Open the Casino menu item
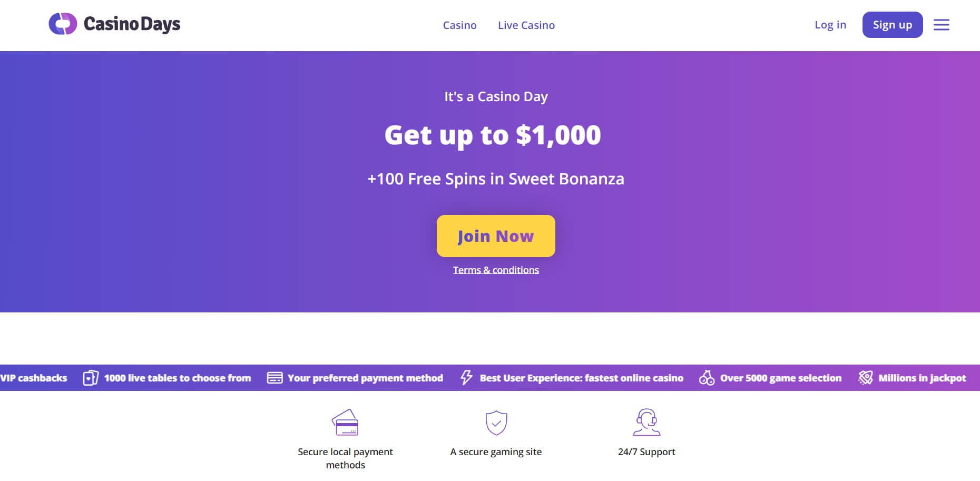Screen dimensions: 980x481 pyautogui.click(x=459, y=25)
